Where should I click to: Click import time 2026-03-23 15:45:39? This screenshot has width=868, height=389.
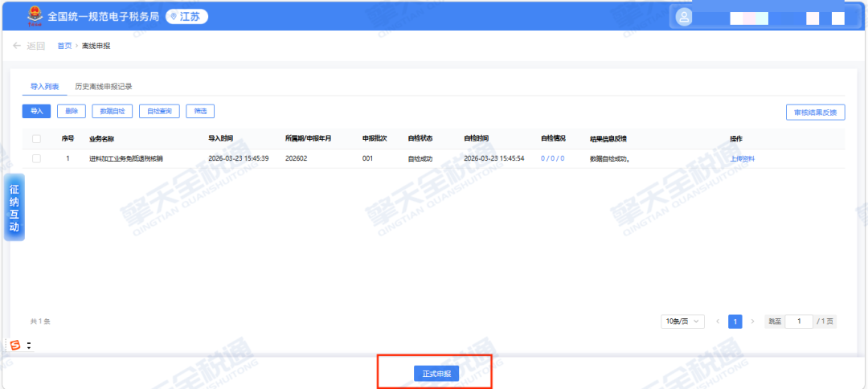click(x=238, y=158)
